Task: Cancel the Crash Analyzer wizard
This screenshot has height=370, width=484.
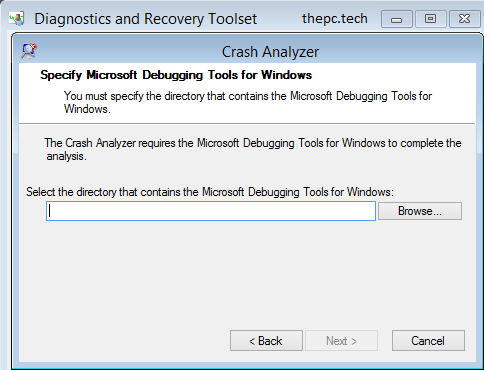Action: (428, 341)
